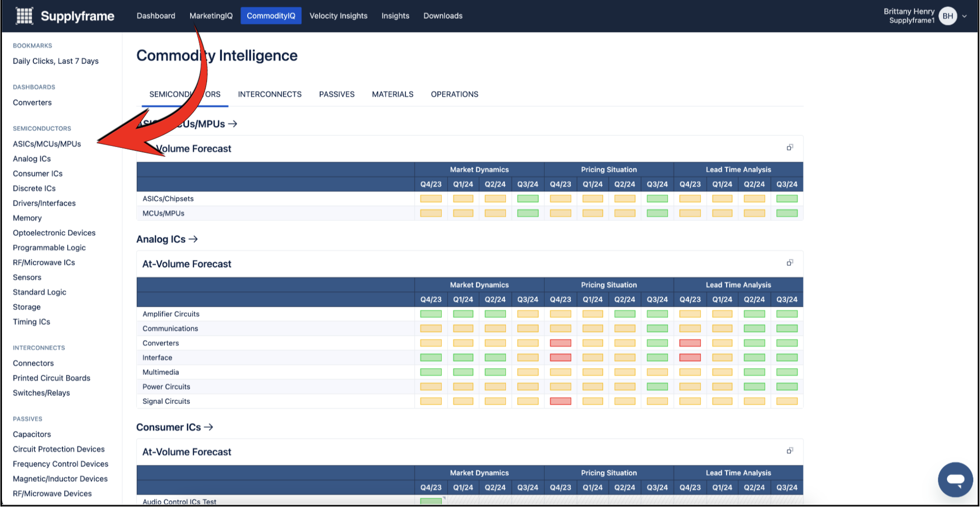Open Velocity Insights in top navigation
Viewport: 980px width, 508px height.
[x=338, y=16]
